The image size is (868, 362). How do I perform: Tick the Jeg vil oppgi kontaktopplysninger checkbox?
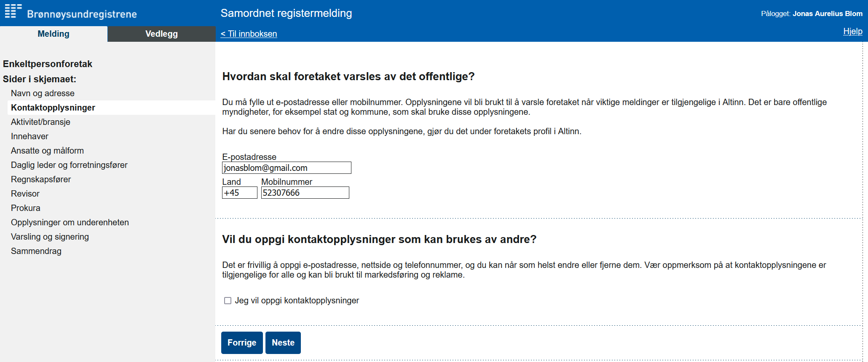(228, 301)
